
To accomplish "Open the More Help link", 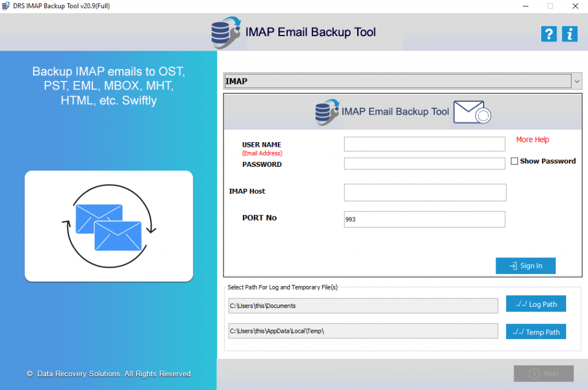I will 532,139.
